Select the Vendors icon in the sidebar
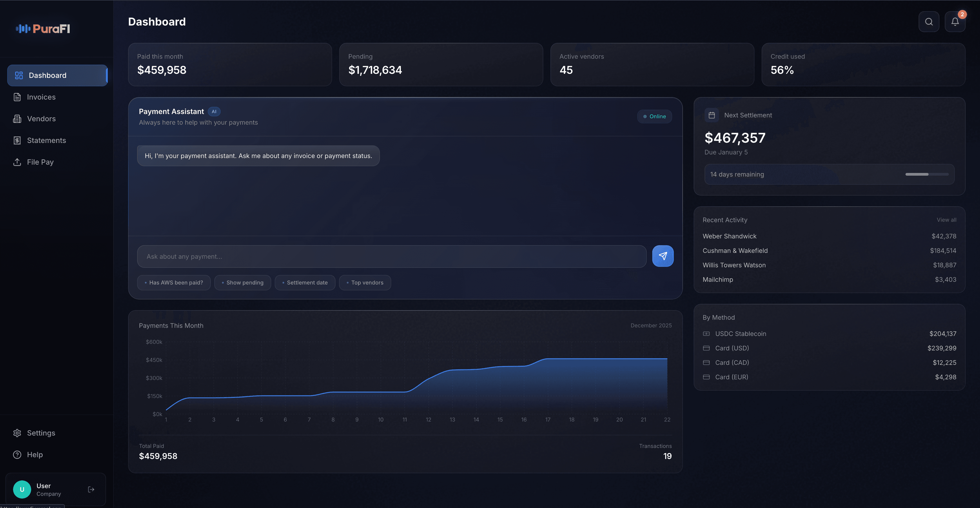 (18, 119)
